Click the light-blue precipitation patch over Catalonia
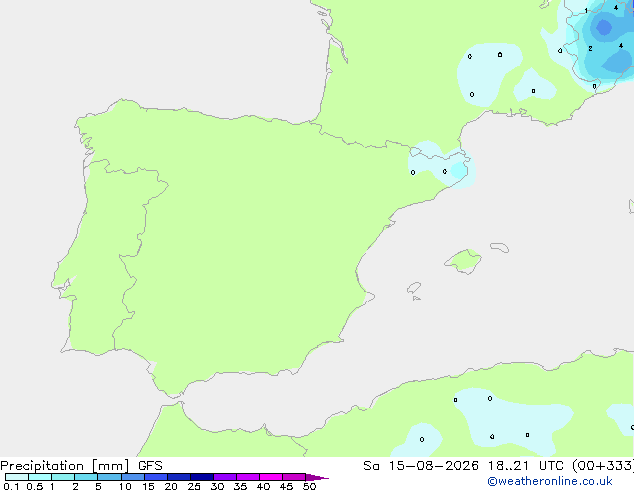The image size is (634, 490). click(x=442, y=165)
